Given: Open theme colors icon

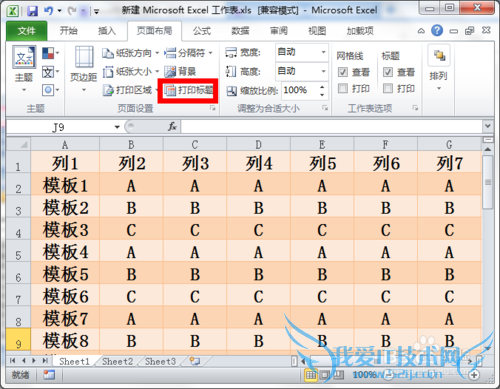Looking at the screenshot, I should (x=50, y=53).
